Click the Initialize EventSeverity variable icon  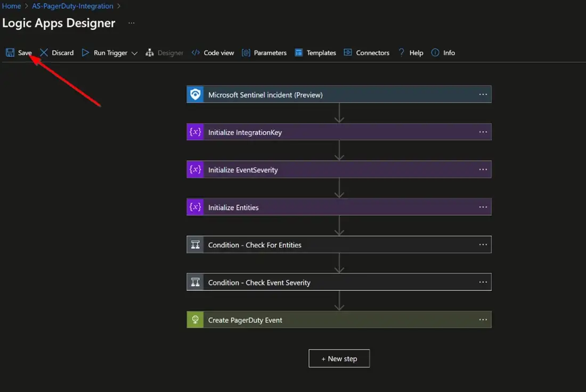196,170
